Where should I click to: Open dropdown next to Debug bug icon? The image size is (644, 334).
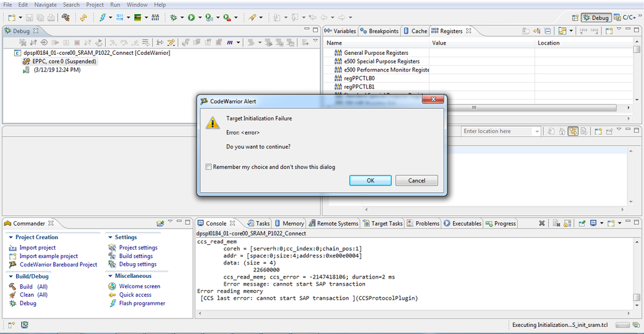tap(182, 17)
